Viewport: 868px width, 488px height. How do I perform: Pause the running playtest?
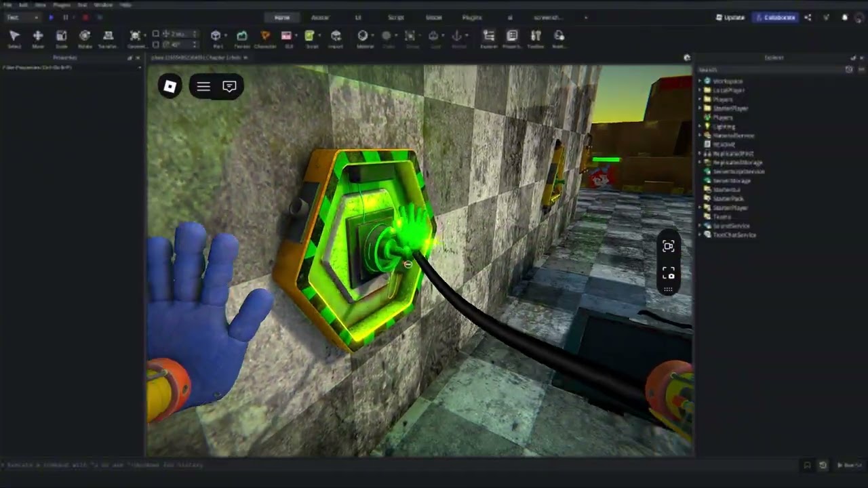coord(65,18)
